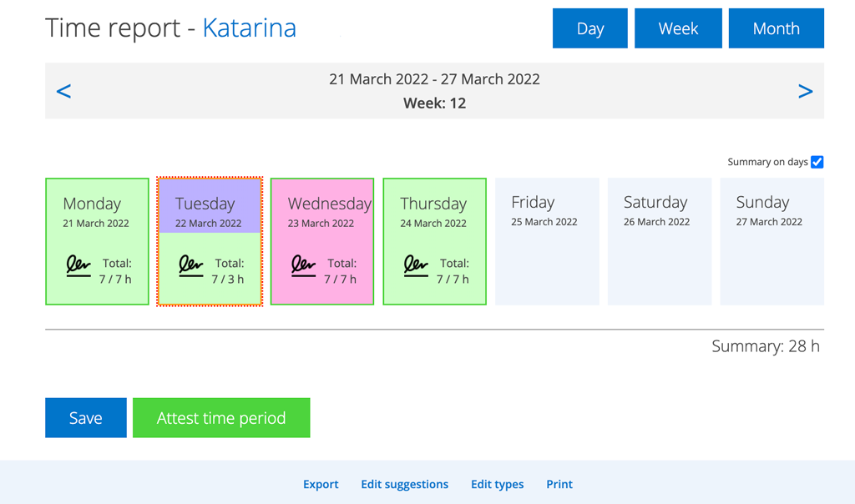Image resolution: width=855 pixels, height=504 pixels.
Task: Go to previous week arrow
Action: [x=63, y=91]
